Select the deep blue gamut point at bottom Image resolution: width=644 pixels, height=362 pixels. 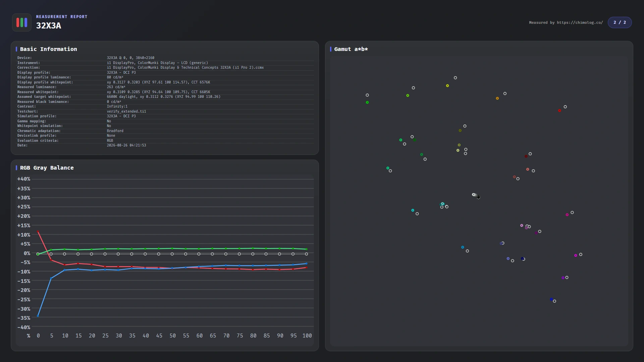[551, 299]
